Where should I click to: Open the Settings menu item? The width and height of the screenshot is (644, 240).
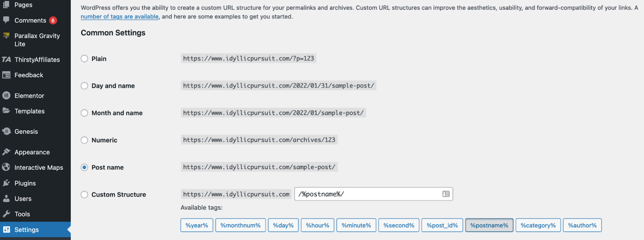pyautogui.click(x=27, y=230)
